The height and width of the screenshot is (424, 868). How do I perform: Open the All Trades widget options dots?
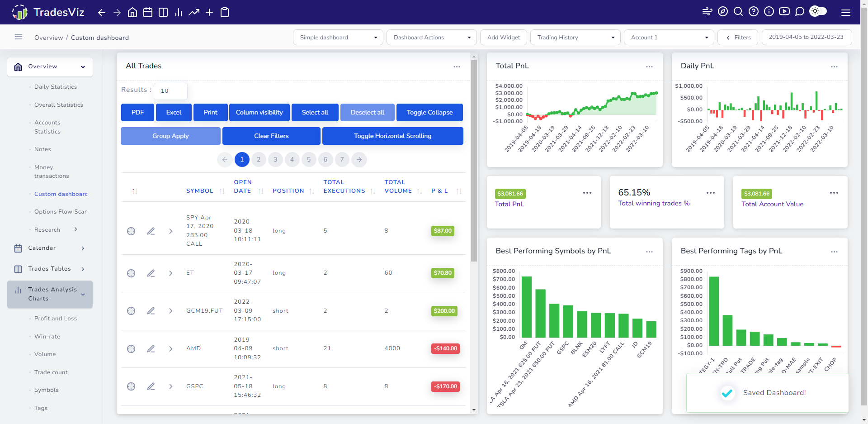point(457,67)
